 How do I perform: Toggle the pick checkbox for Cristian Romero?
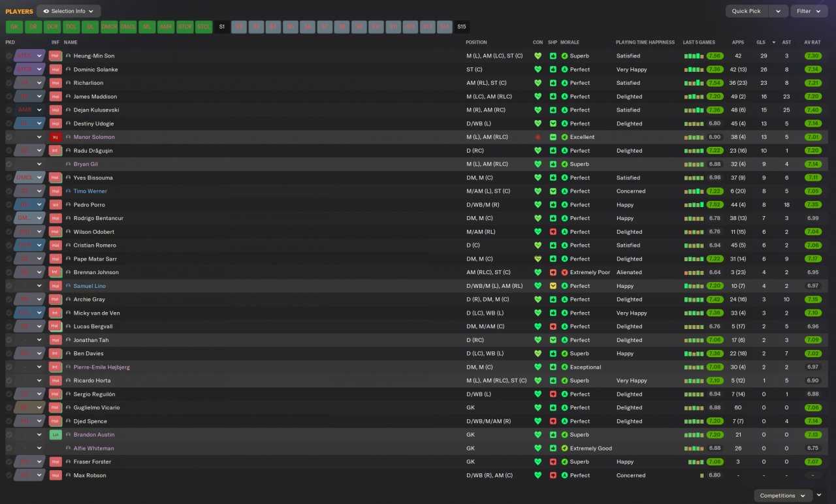click(x=9, y=245)
